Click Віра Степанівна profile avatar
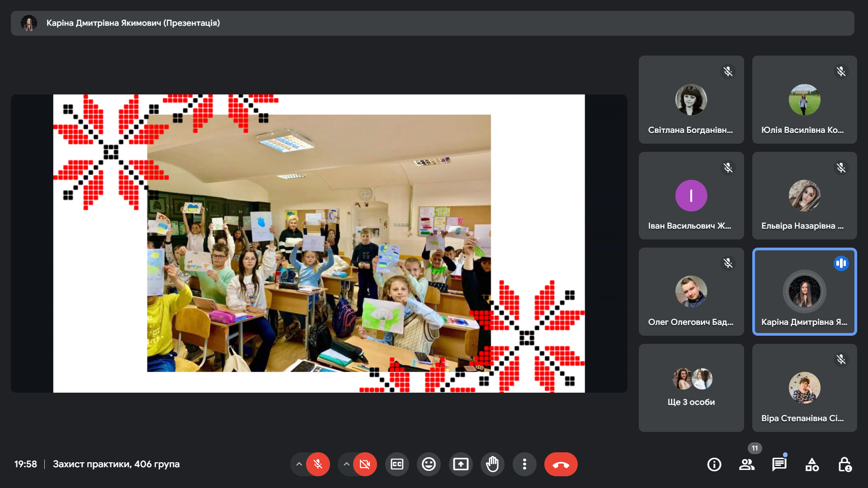Image resolution: width=868 pixels, height=488 pixels. [804, 388]
